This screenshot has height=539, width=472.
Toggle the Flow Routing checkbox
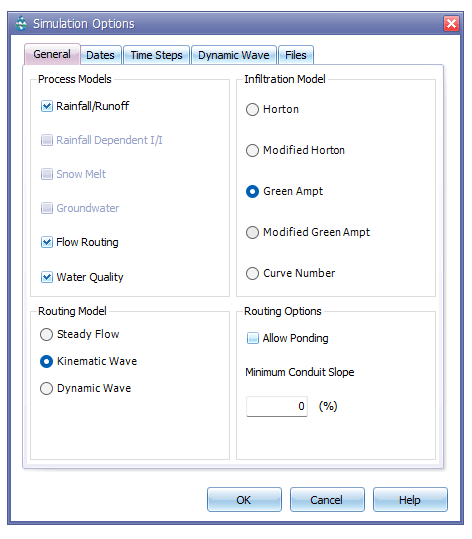click(x=47, y=242)
